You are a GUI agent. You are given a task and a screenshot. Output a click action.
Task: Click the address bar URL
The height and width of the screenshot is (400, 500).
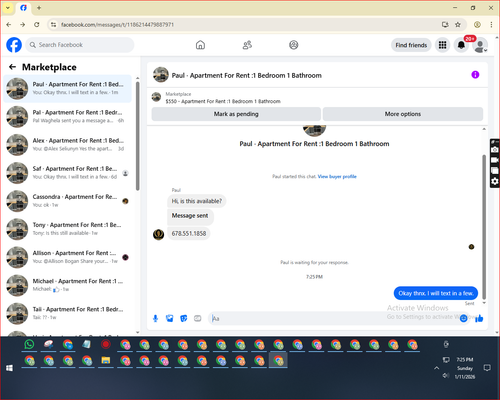pyautogui.click(x=117, y=25)
